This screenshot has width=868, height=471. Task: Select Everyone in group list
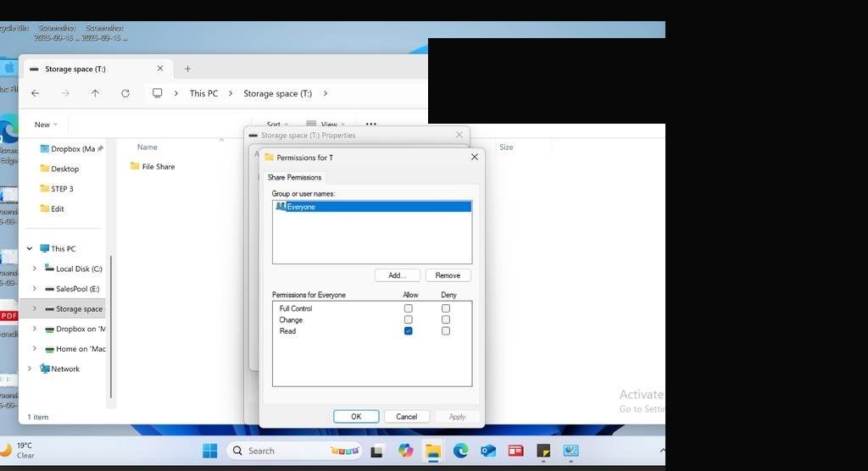[x=372, y=207]
